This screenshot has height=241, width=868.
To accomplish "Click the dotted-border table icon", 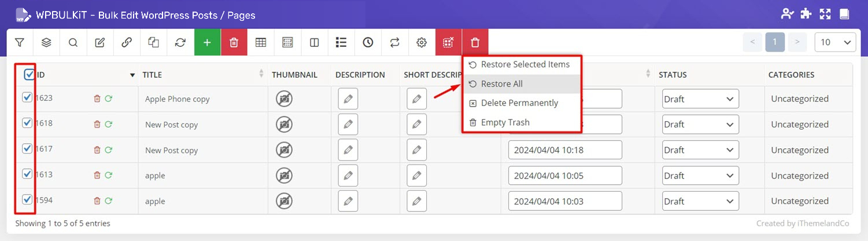I will coord(287,42).
